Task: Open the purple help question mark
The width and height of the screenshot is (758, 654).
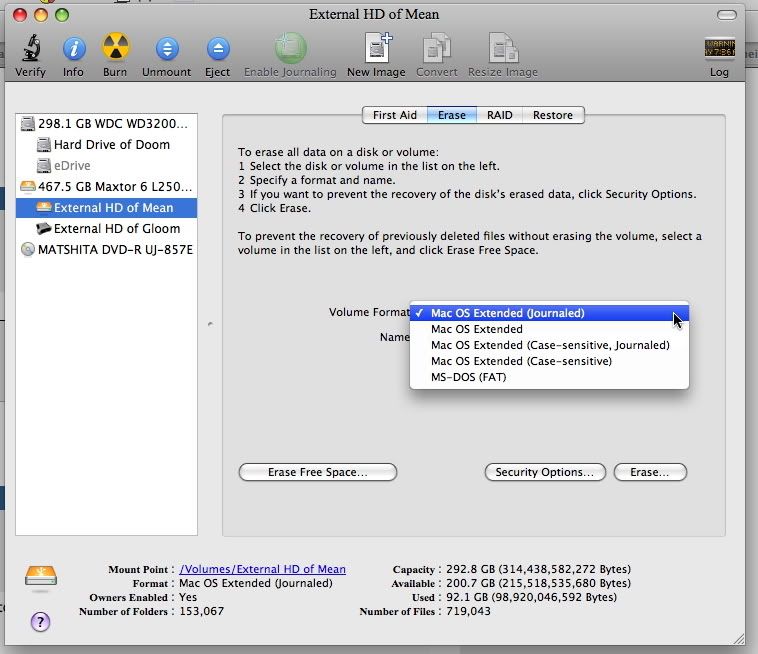Action: pyautogui.click(x=41, y=622)
